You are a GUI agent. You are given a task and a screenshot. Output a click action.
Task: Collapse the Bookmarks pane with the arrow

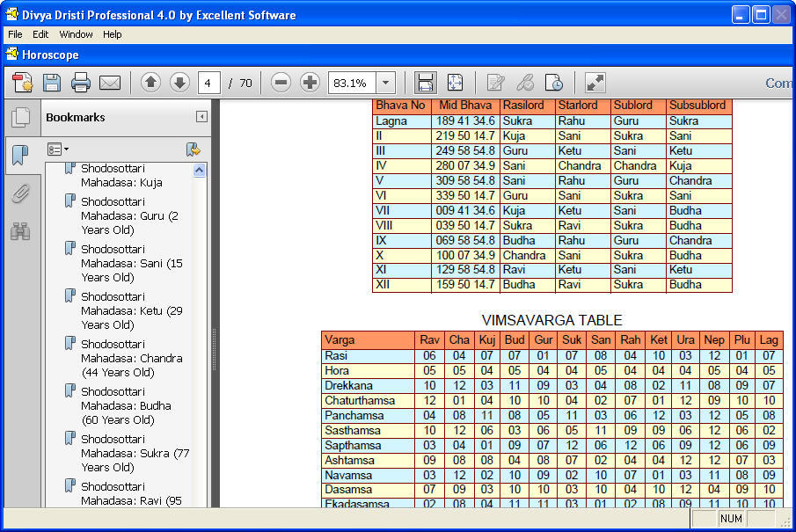200,116
